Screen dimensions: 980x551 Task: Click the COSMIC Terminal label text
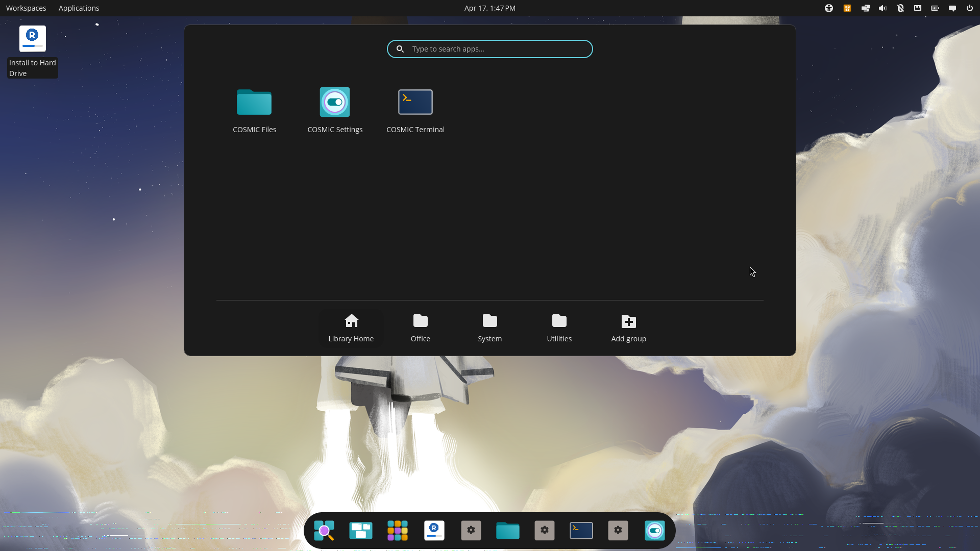[415, 130]
